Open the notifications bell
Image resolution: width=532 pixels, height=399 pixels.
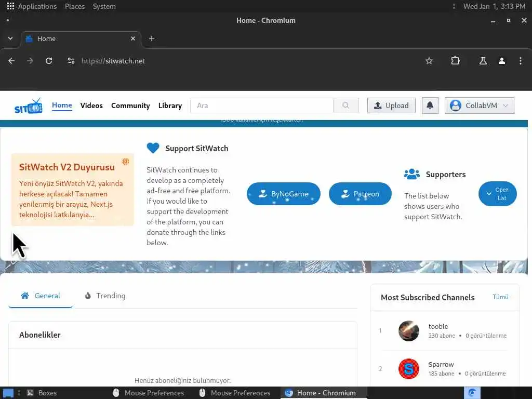[x=430, y=105]
